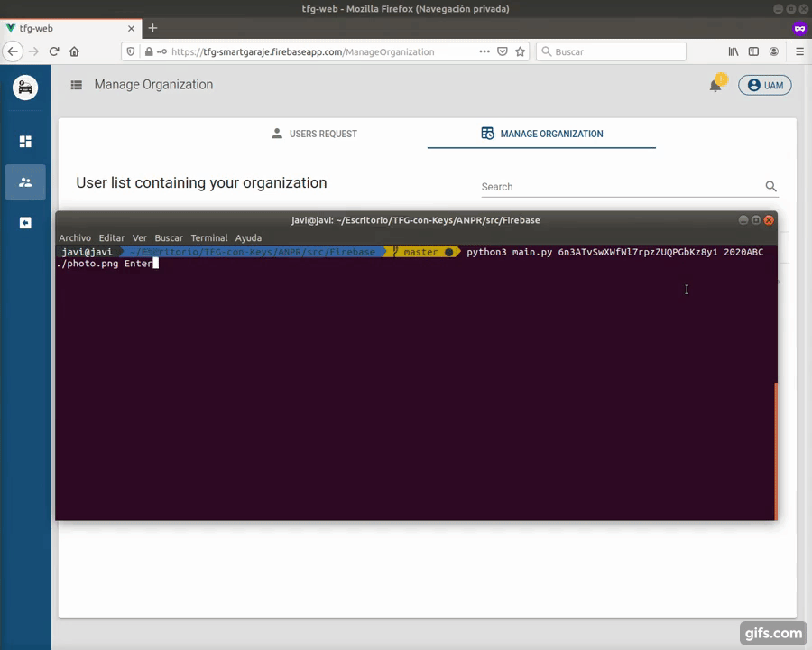Screen dimensions: 812x650
Task: Open the dashboard icon in sidebar
Action: tap(25, 142)
